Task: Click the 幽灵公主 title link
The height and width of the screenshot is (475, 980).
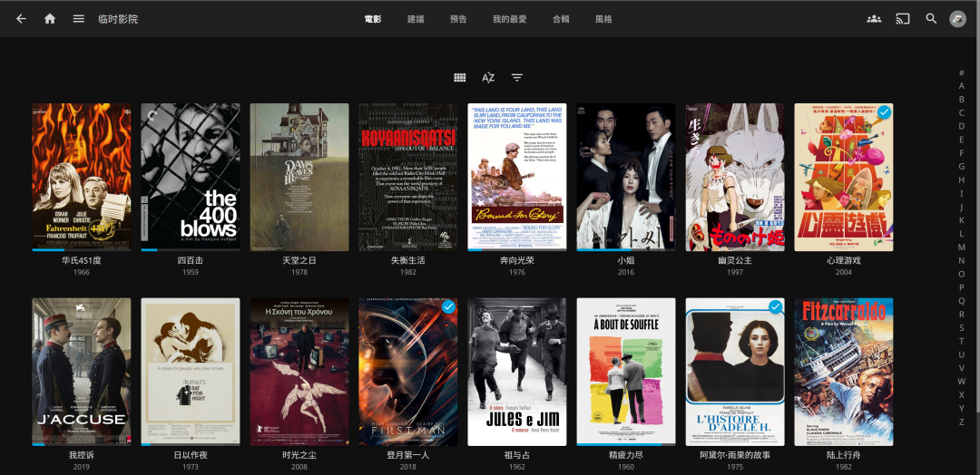Action: [735, 260]
